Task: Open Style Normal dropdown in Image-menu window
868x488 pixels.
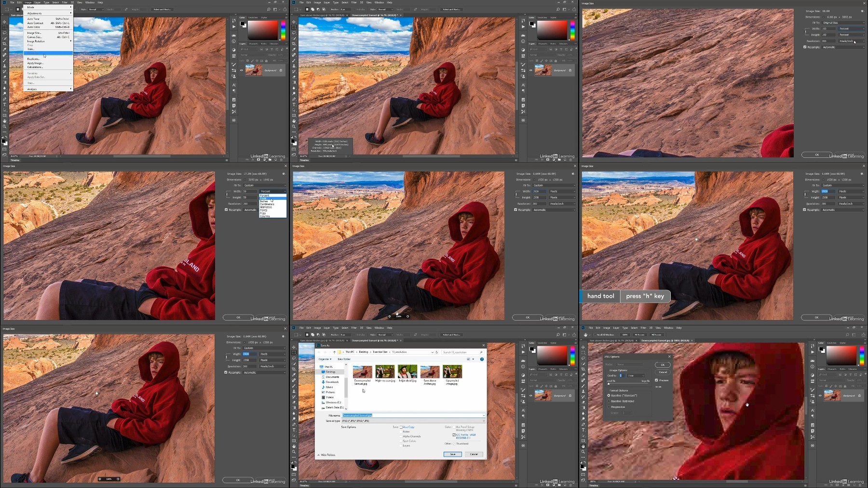Action: click(95, 9)
